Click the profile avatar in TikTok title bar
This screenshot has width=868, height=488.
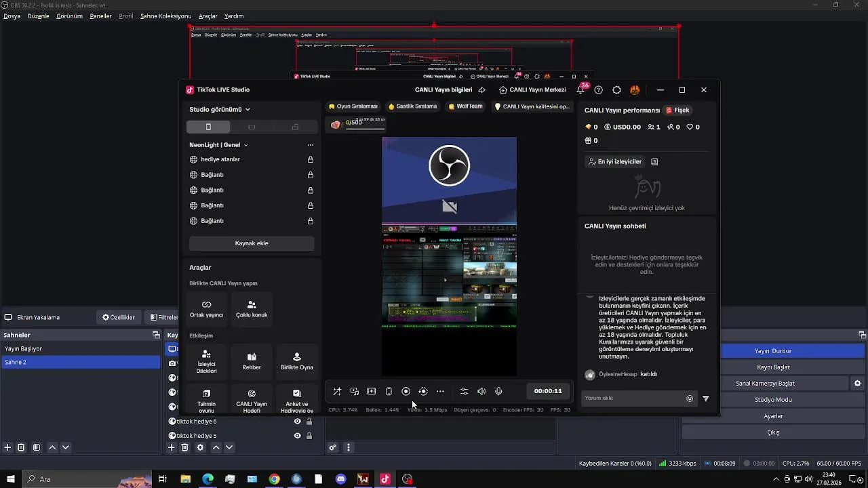click(635, 89)
